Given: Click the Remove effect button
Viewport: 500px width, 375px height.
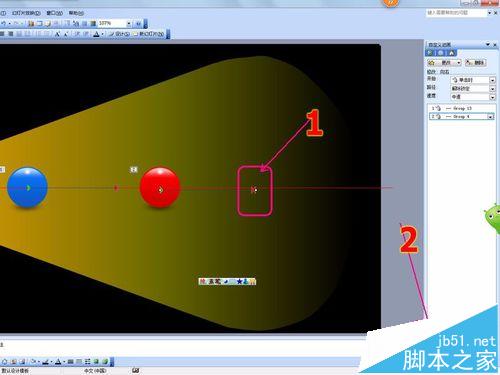Looking at the screenshot, I should tap(475, 63).
